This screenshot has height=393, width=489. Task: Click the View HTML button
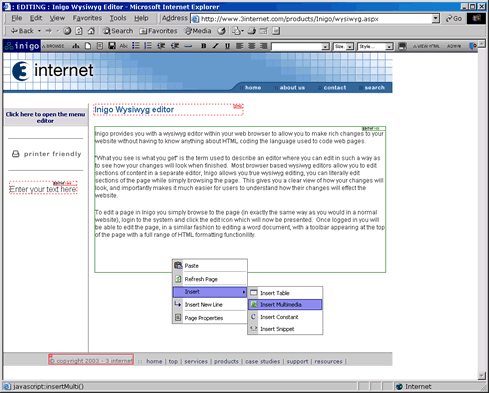(426, 46)
